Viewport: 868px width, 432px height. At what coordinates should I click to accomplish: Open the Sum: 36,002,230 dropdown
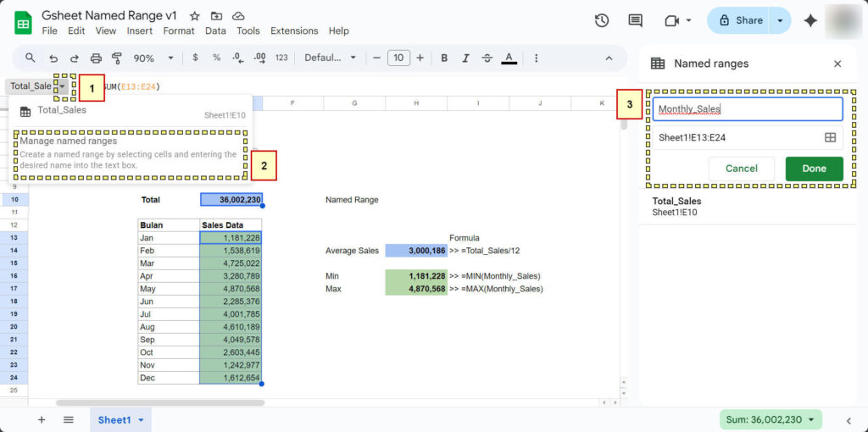[771, 420]
